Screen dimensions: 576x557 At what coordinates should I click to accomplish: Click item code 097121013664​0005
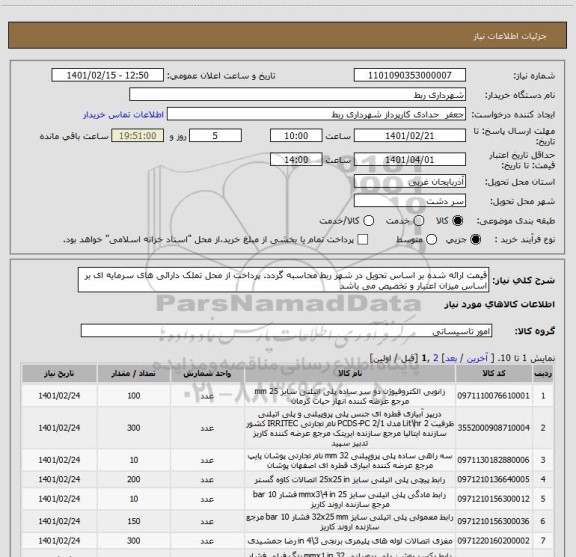493,479
